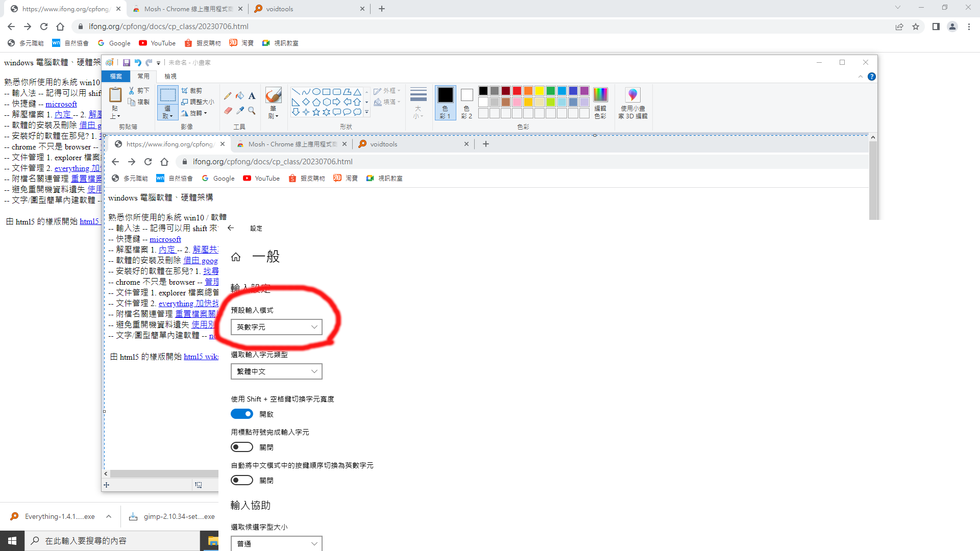Select the Pencil tool in Paint
Screen dimensions: 980x551
(x=228, y=95)
